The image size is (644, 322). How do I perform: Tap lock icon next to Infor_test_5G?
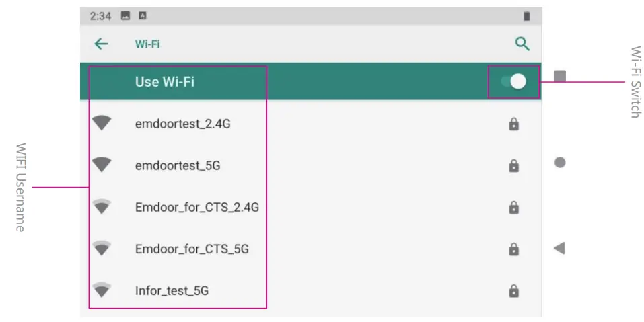(514, 291)
